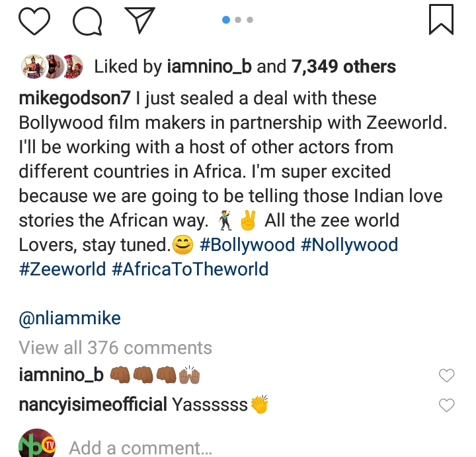Viewport: 476px width, 457px height.
Task: Show the 7,349 others who liked
Action: point(344,67)
